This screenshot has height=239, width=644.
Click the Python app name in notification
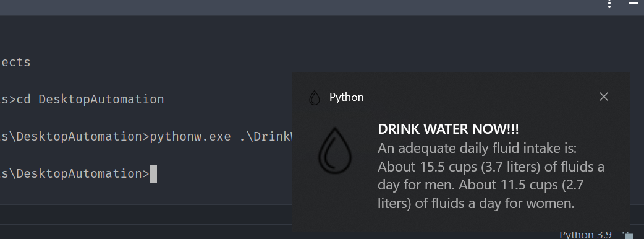click(x=346, y=97)
